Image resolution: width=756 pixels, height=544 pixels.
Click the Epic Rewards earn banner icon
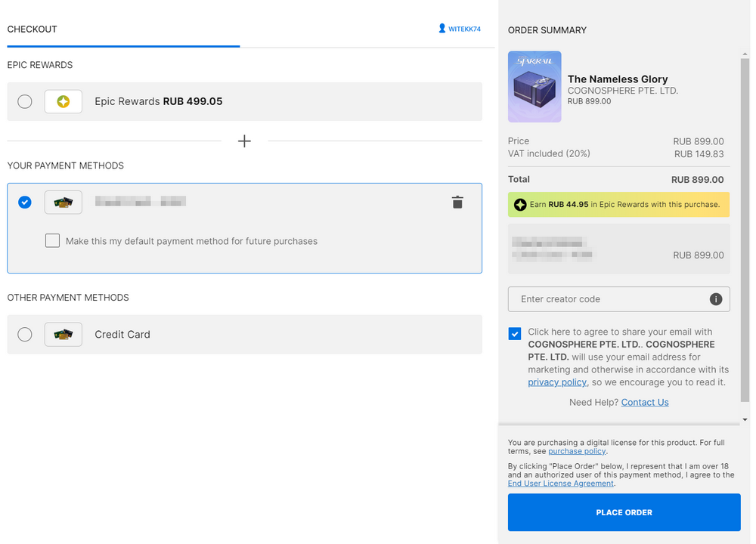[x=520, y=205]
